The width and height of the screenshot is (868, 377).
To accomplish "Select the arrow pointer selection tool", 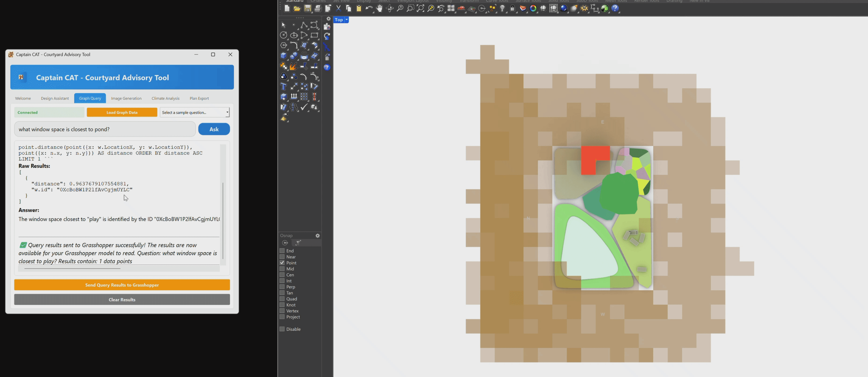I will coord(283,25).
